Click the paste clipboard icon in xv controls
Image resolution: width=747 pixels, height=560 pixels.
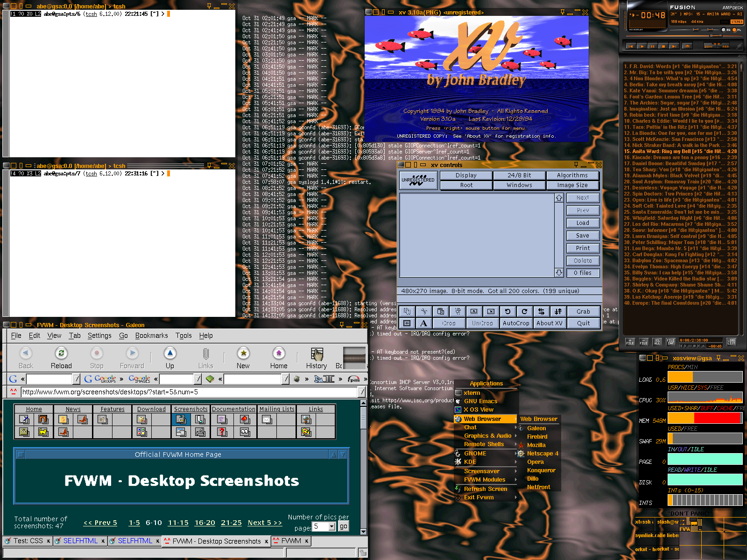(440, 311)
